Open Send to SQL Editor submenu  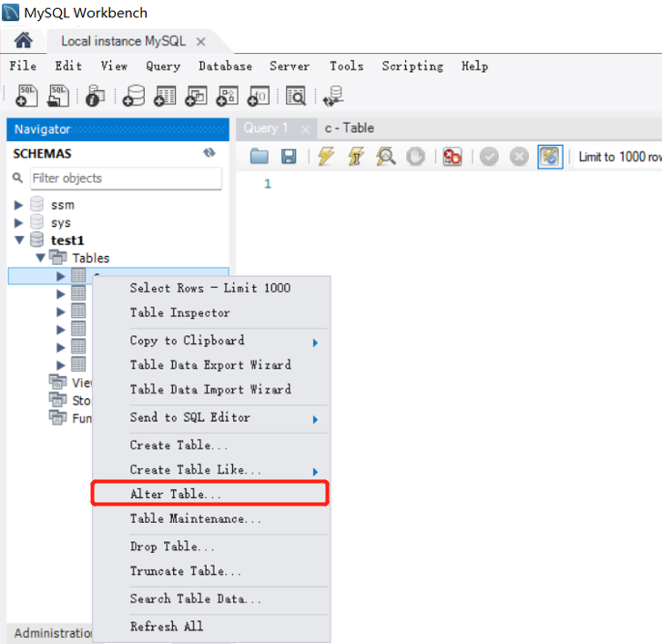(x=211, y=418)
